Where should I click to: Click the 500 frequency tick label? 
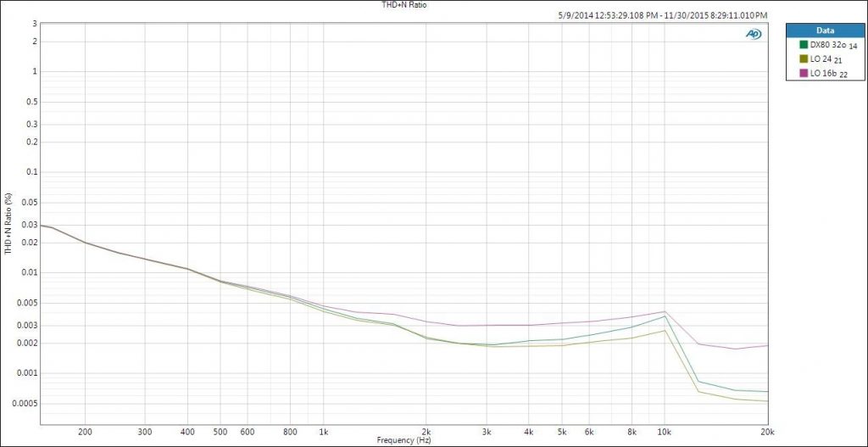point(221,432)
